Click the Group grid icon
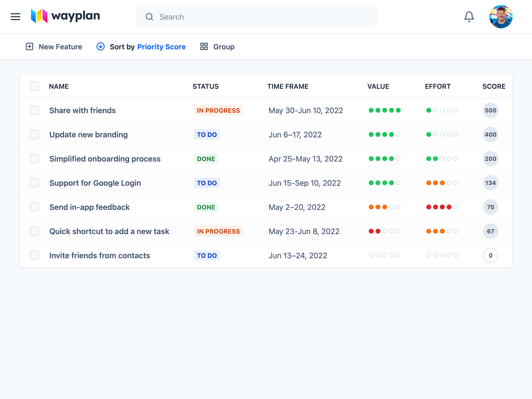This screenshot has height=399, width=532. [x=204, y=46]
